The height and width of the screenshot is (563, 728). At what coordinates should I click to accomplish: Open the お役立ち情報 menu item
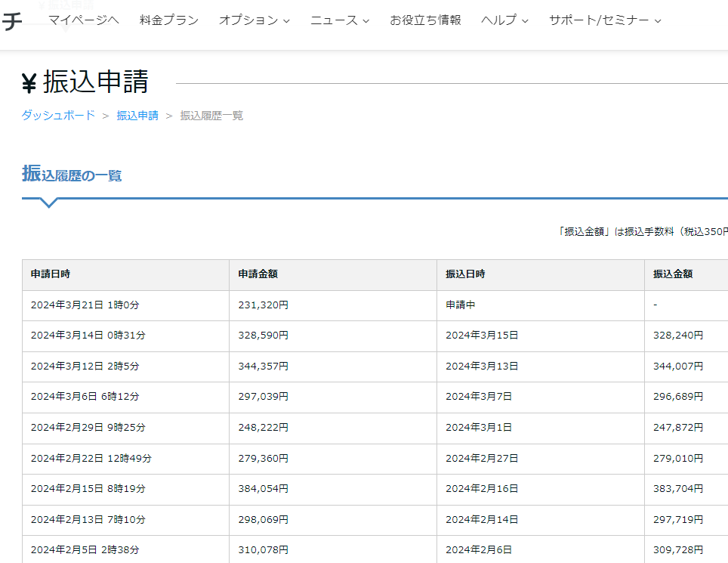click(x=425, y=20)
